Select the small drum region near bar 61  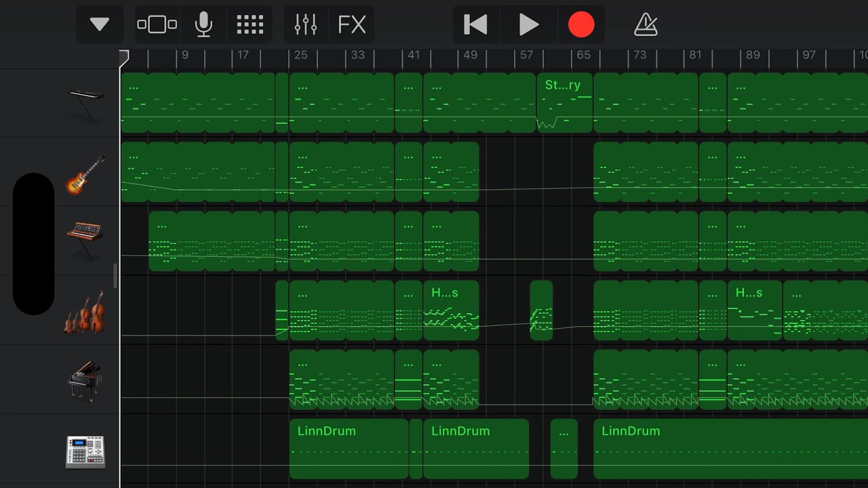564,449
